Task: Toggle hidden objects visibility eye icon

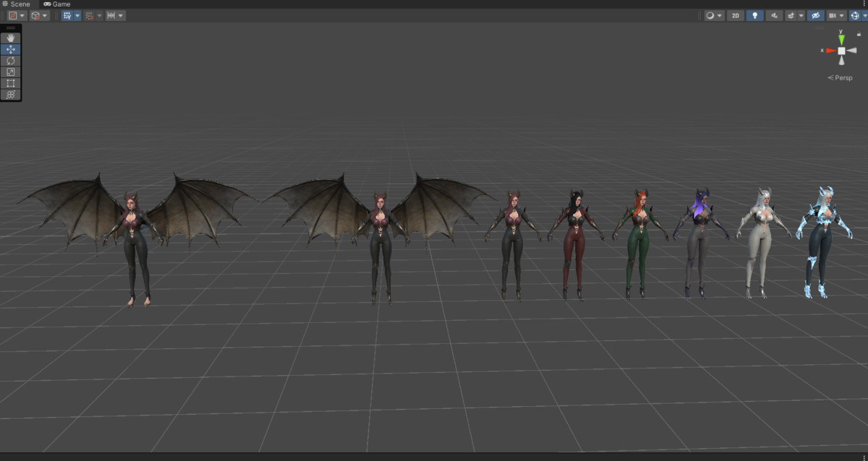Action: pyautogui.click(x=816, y=15)
